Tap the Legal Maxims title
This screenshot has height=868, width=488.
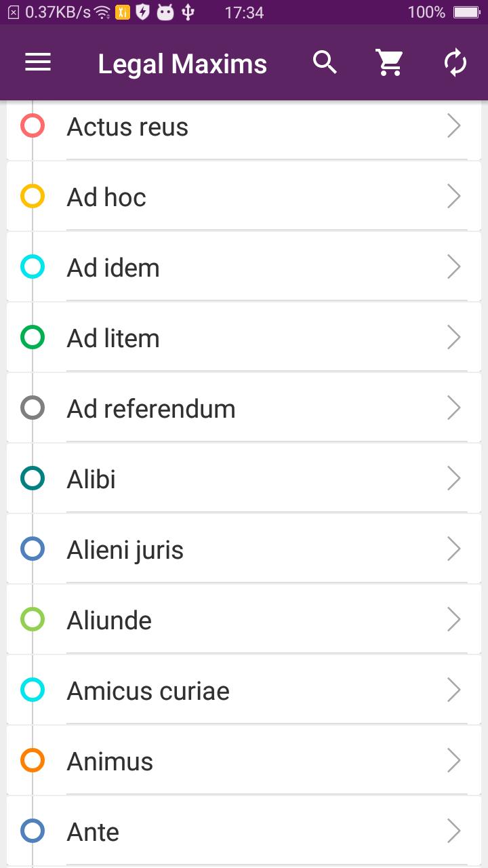point(182,64)
